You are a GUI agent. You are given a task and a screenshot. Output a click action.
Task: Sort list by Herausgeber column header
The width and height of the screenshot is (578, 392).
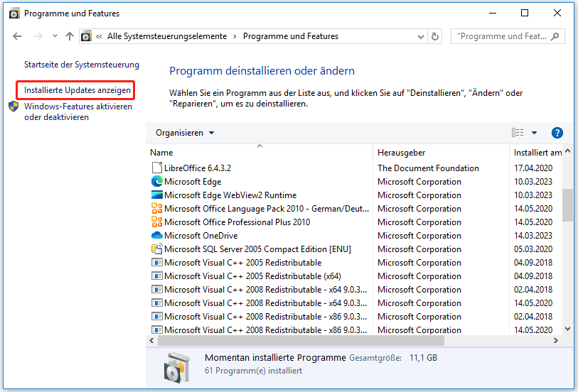click(x=402, y=153)
